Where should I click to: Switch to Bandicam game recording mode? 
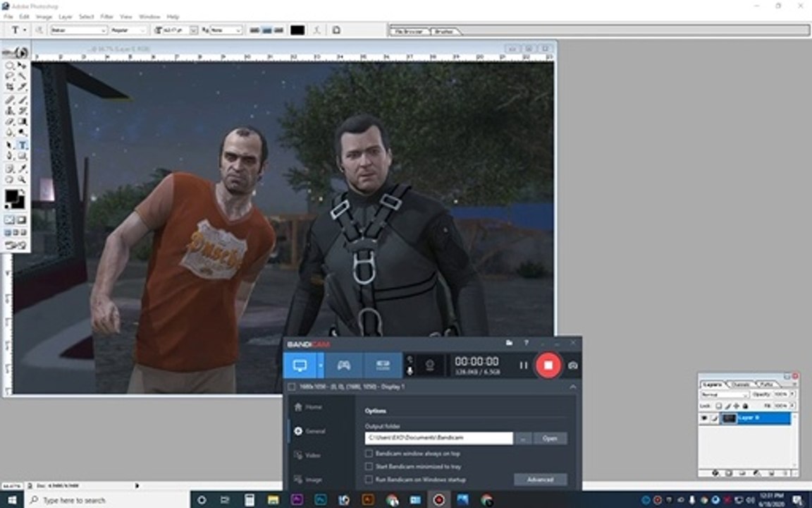coord(344,365)
